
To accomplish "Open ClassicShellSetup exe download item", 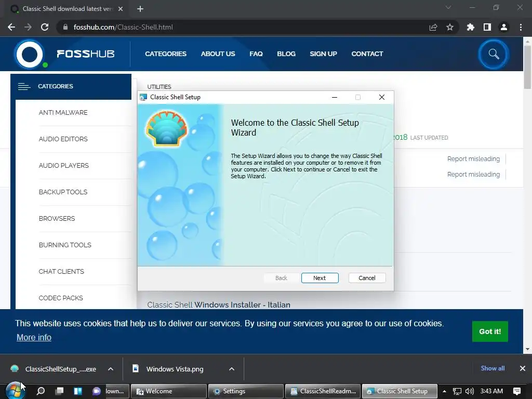I will (x=54, y=369).
